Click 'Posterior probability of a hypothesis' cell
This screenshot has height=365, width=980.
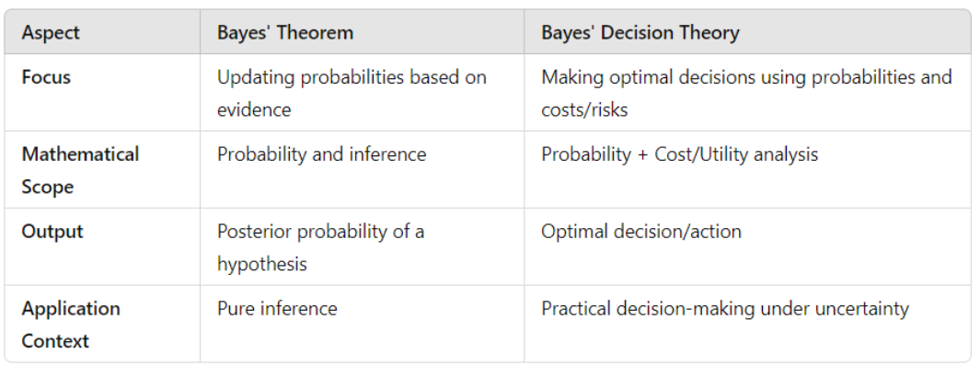pos(320,247)
